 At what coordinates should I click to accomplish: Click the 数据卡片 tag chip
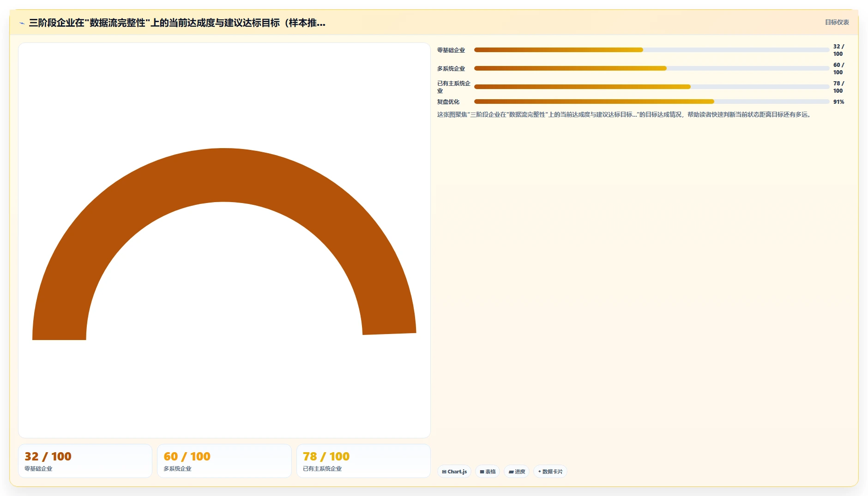pyautogui.click(x=550, y=472)
